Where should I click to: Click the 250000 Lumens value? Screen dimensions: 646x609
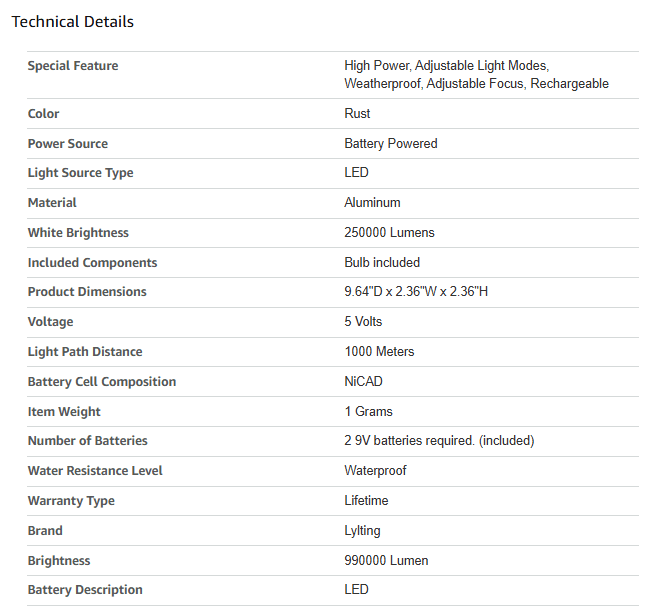[x=389, y=232]
